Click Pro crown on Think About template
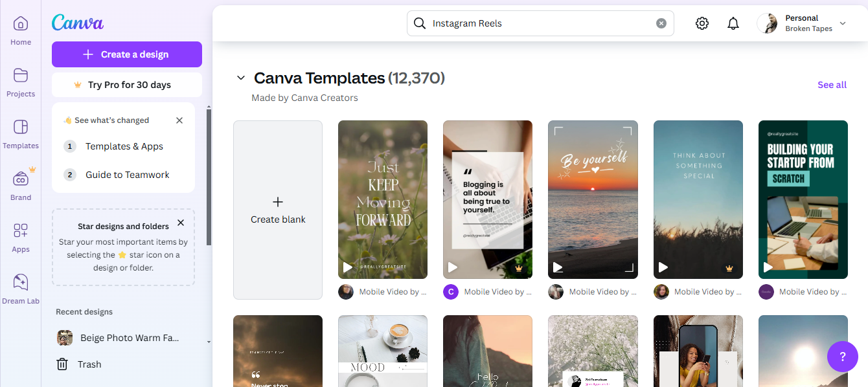868x387 pixels. (x=729, y=268)
